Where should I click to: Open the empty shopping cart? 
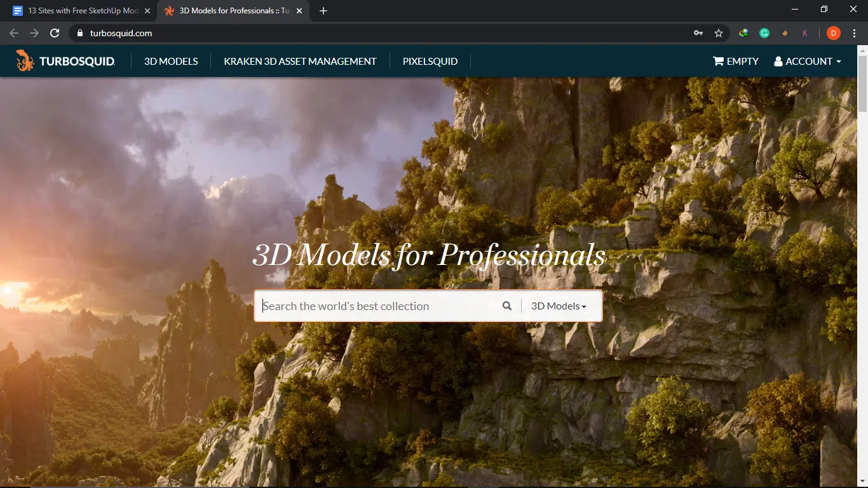click(736, 61)
